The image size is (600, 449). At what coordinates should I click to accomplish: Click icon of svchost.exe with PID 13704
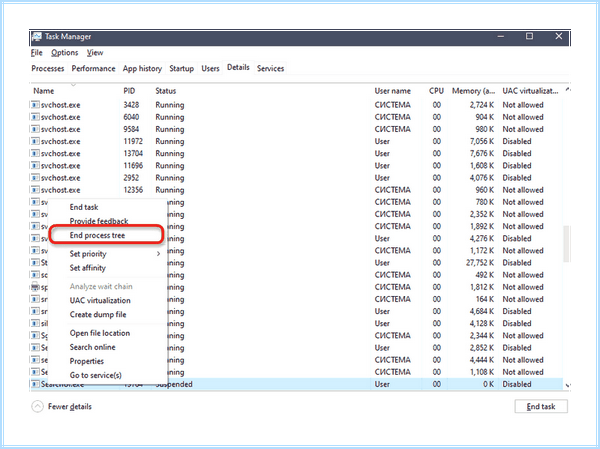coord(35,153)
